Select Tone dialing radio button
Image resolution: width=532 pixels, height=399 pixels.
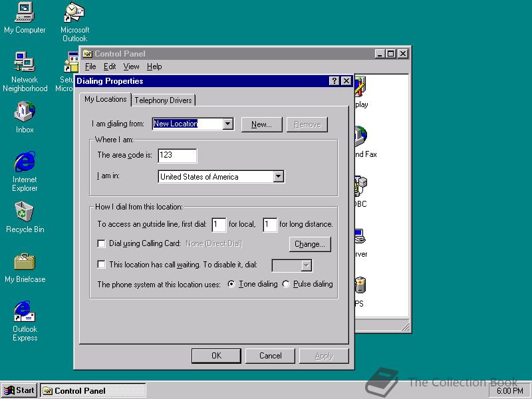(231, 284)
